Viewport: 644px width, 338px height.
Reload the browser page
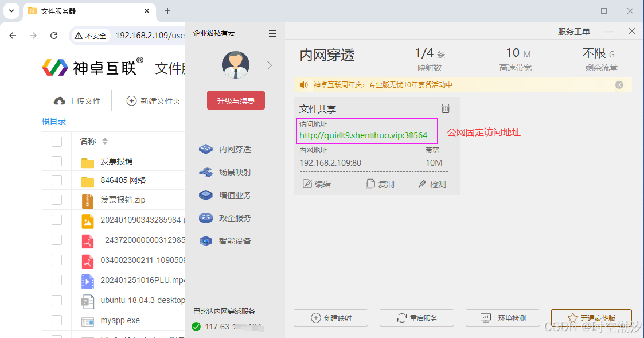[x=54, y=36]
